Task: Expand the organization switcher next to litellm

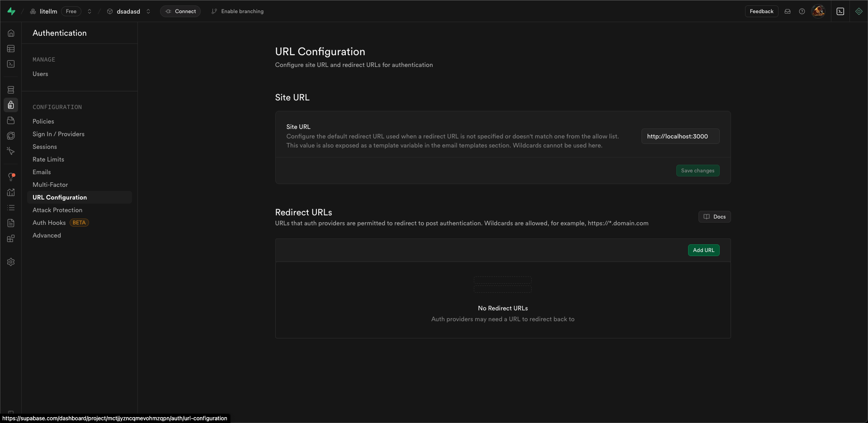Action: 90,11
